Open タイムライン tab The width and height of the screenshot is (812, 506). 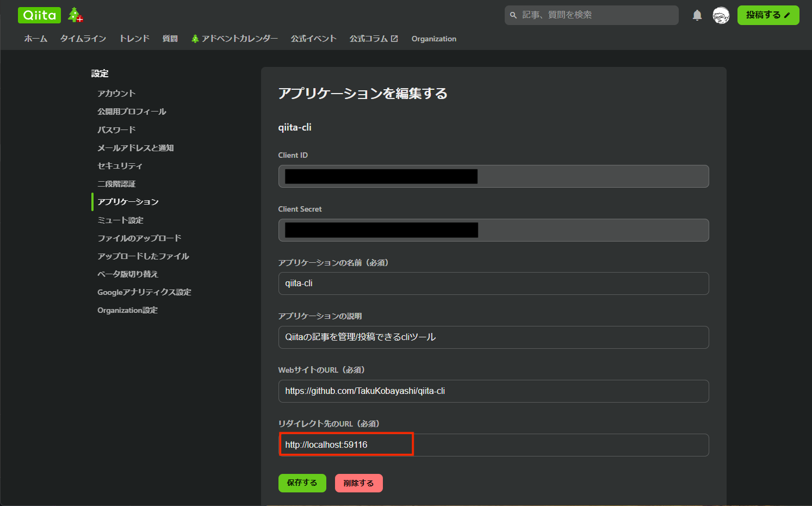point(83,39)
